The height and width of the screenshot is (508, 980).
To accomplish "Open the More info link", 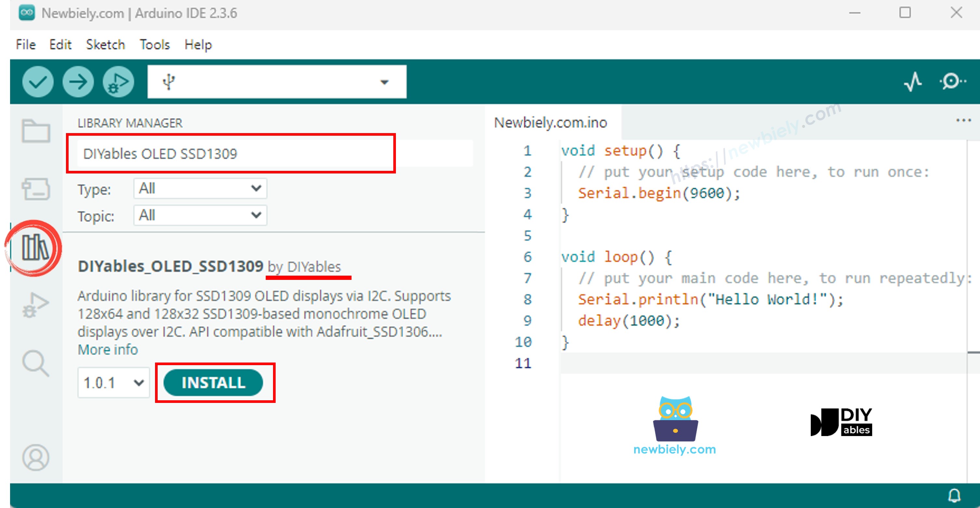I will (108, 349).
